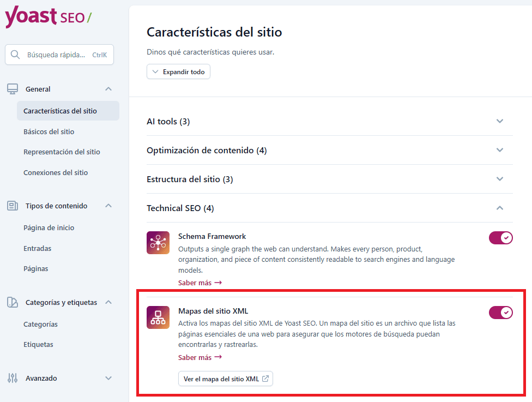Select the General monitor icon in sidebar
The image size is (532, 402).
coord(13,88)
